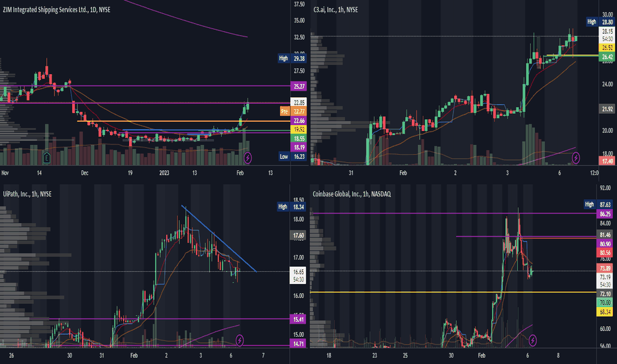Click the red 73.89 price label on Coinbase chart
Image resolution: width=617 pixels, height=364 pixels.
click(x=605, y=269)
